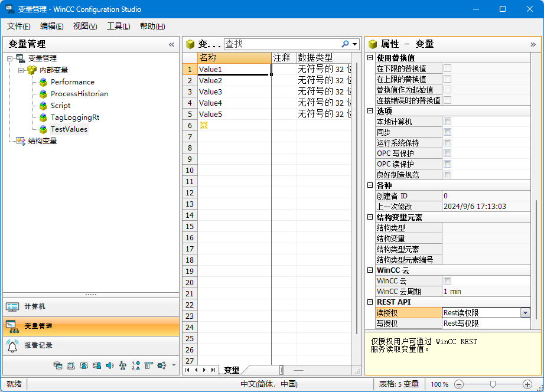544x392 pixels.
Task: Select the TagLoggingRt tag group
Action: (75, 117)
